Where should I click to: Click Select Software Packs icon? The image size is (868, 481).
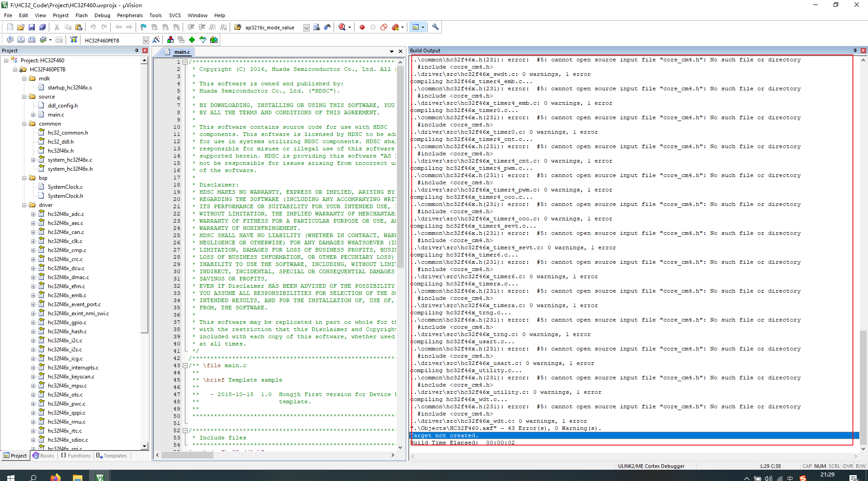click(203, 40)
